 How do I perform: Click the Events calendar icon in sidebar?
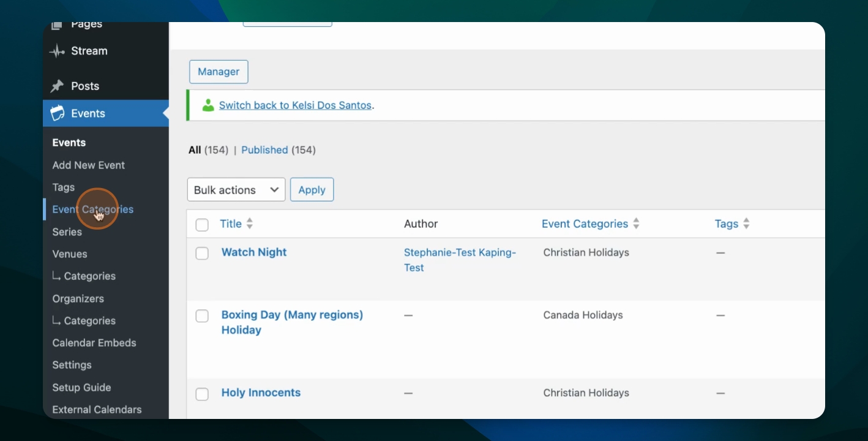click(x=57, y=113)
